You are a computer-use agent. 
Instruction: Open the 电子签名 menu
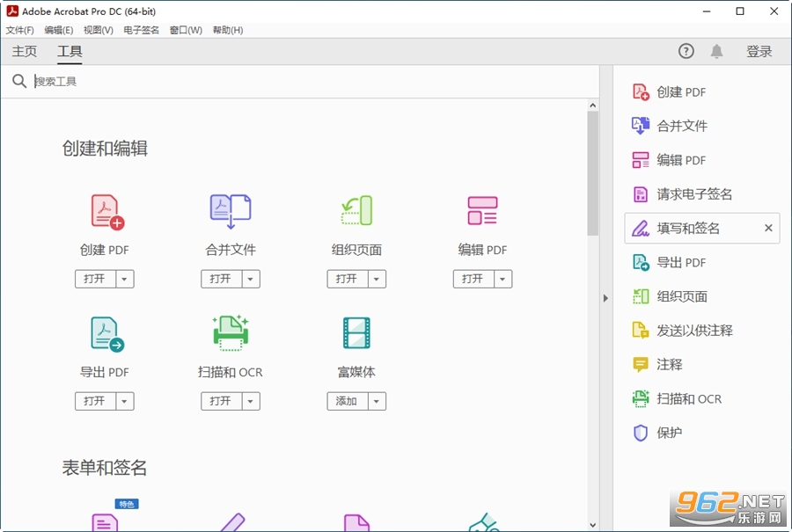[x=142, y=30]
